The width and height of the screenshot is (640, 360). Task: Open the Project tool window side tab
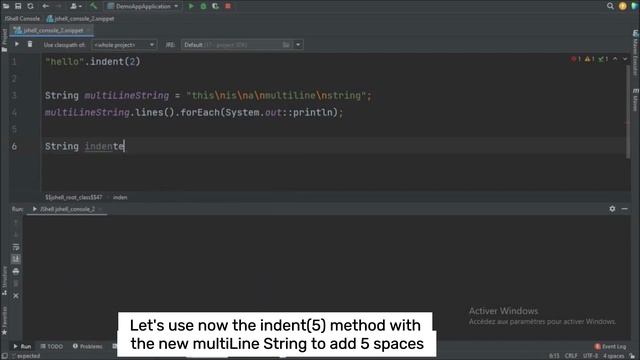4,40
